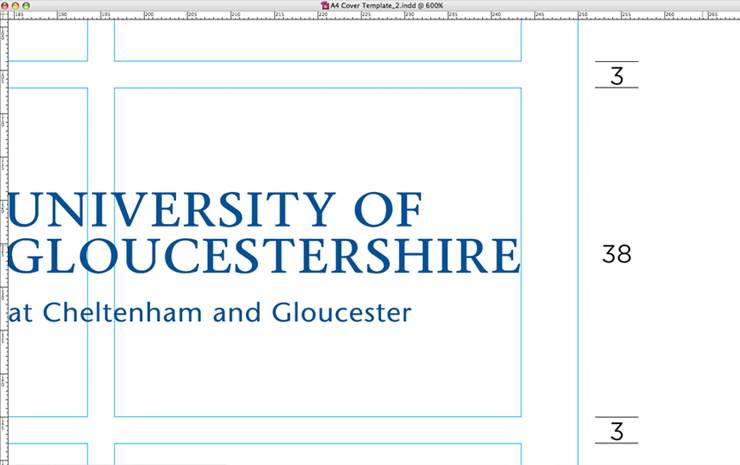Click the "3" measurement label above the 38

tap(617, 76)
